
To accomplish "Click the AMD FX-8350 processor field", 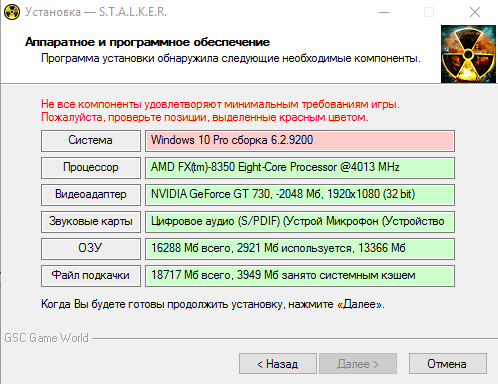I will tap(300, 168).
